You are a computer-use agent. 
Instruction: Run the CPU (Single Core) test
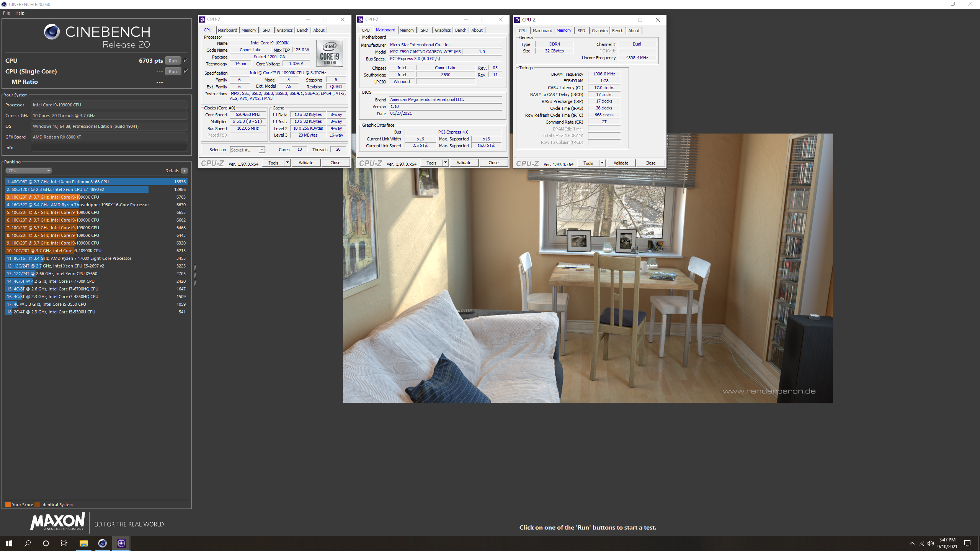tap(173, 72)
